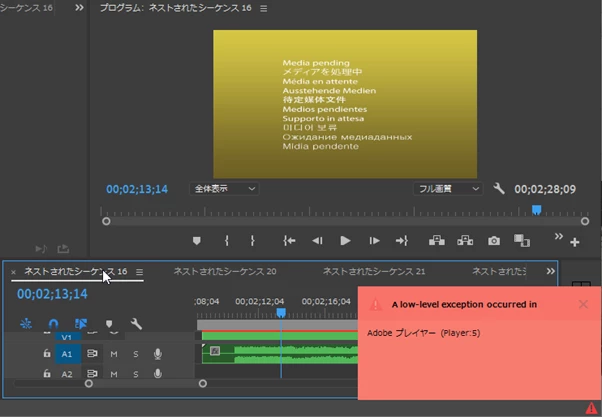This screenshot has height=417, width=602.
Task: Click the fx badge on the audio clip
Action: pos(215,350)
